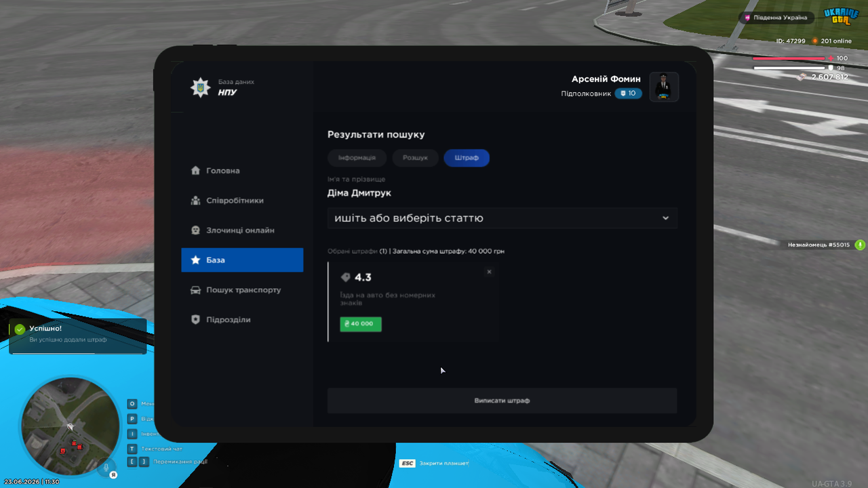The height and width of the screenshot is (488, 868).
Task: Click the НПУ police star emblem
Action: 200,87
